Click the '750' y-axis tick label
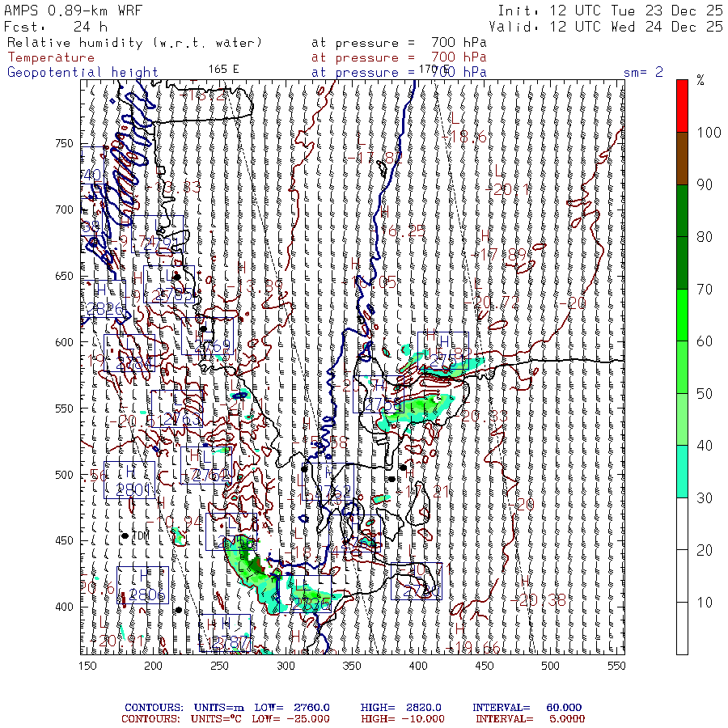728x728 pixels. (x=64, y=143)
